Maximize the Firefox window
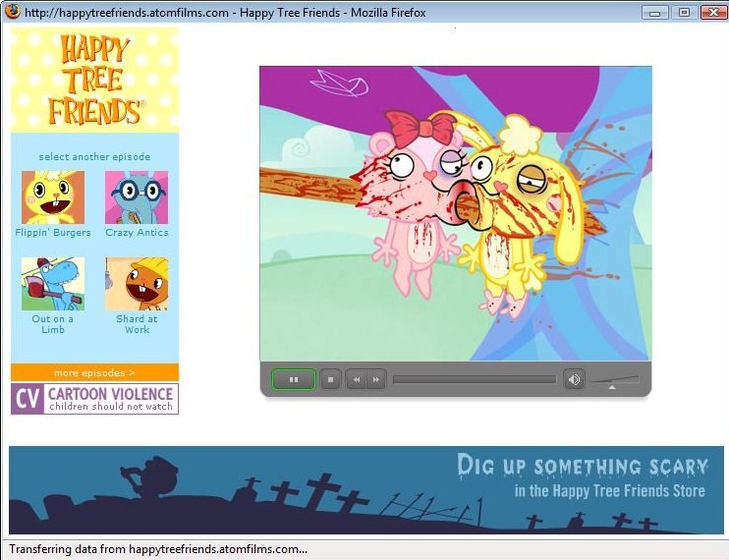The height and width of the screenshot is (560, 729). coord(684,13)
